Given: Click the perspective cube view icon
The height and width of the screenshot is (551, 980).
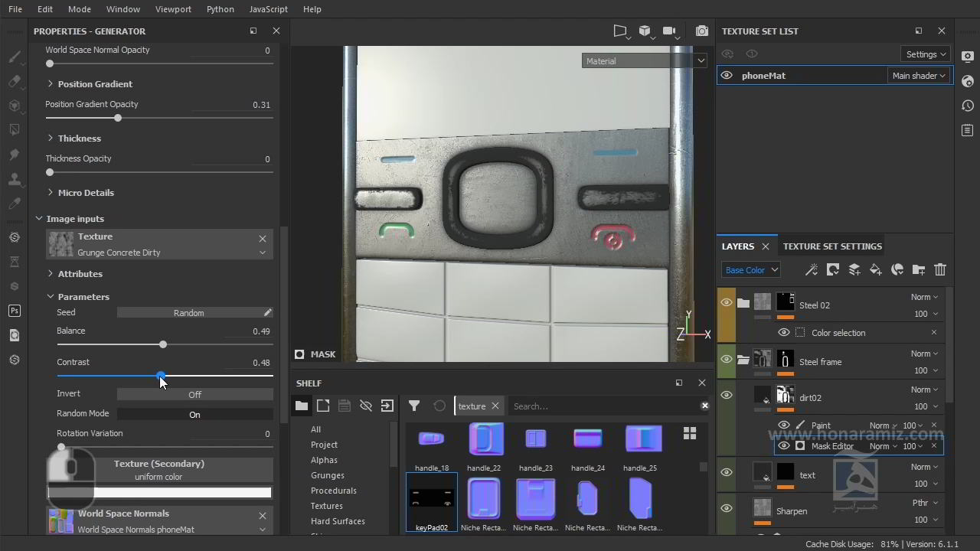Looking at the screenshot, I should tap(645, 31).
